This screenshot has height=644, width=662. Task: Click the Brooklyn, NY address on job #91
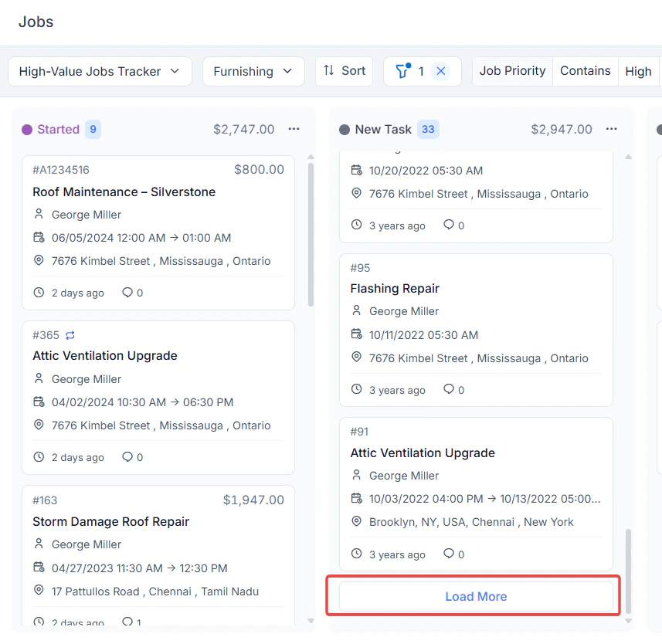pos(471,523)
